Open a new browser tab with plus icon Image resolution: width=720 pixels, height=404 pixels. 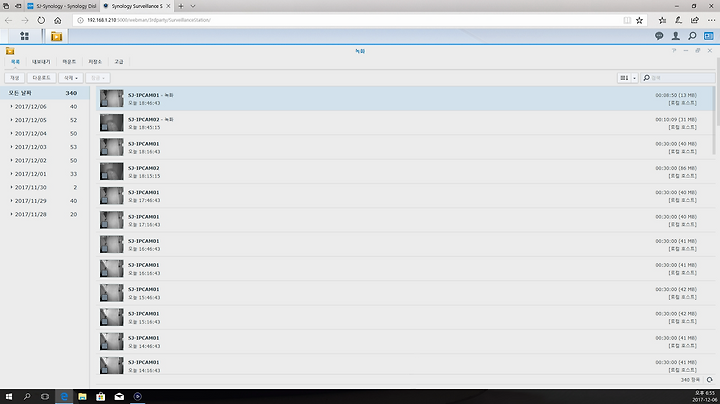tap(181, 6)
